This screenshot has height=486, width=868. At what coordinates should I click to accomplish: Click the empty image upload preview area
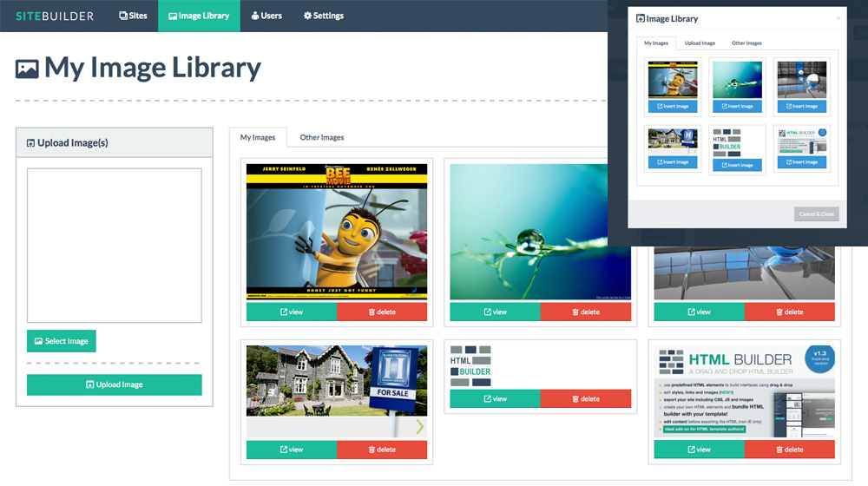[114, 246]
